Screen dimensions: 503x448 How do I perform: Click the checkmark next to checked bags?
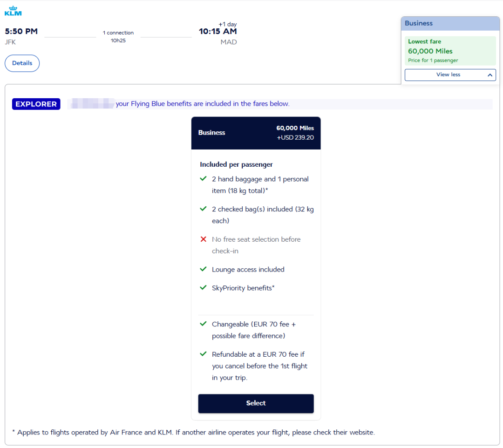[x=203, y=209]
